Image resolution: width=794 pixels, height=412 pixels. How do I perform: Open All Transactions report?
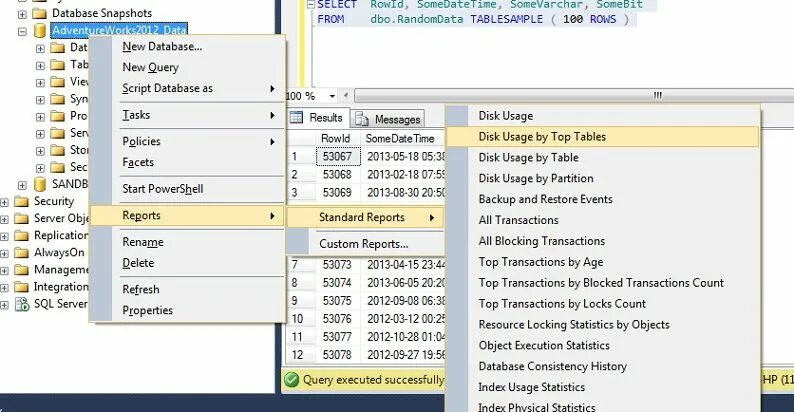[x=603, y=220]
